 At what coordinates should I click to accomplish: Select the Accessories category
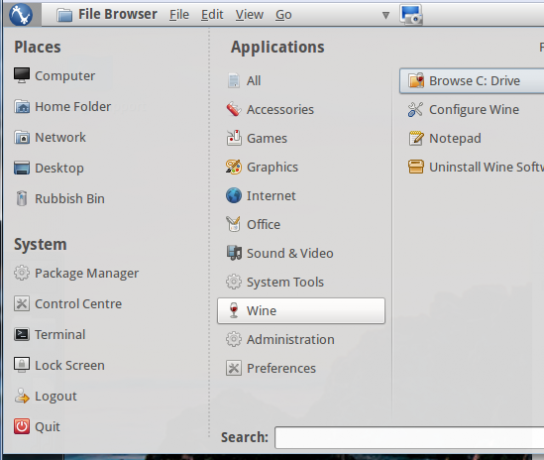(x=301, y=110)
